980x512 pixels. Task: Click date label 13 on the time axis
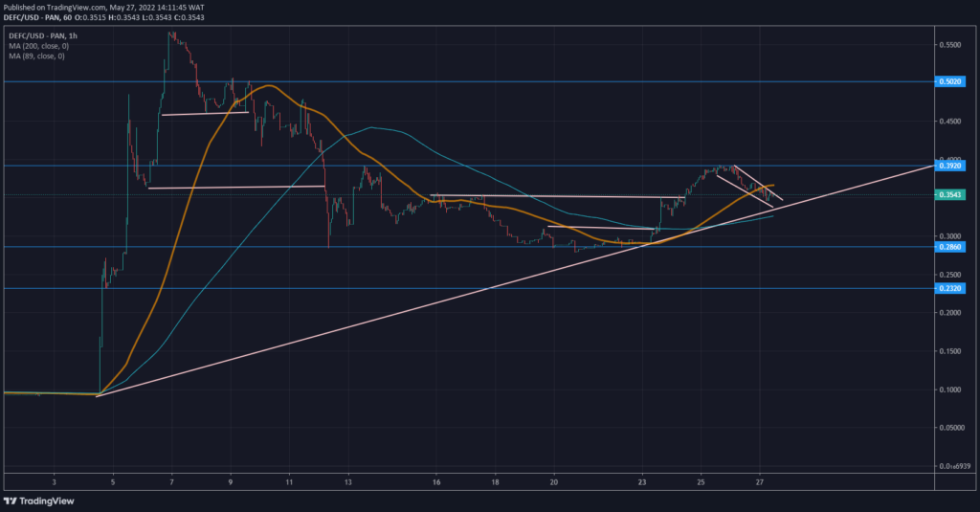[x=348, y=482]
